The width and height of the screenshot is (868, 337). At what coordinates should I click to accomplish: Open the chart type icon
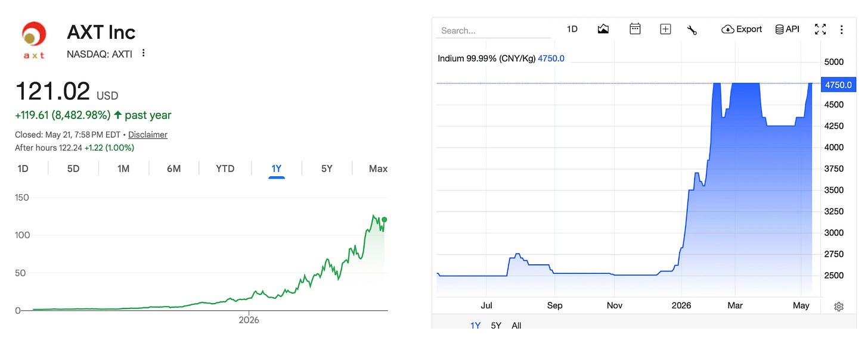pos(603,29)
